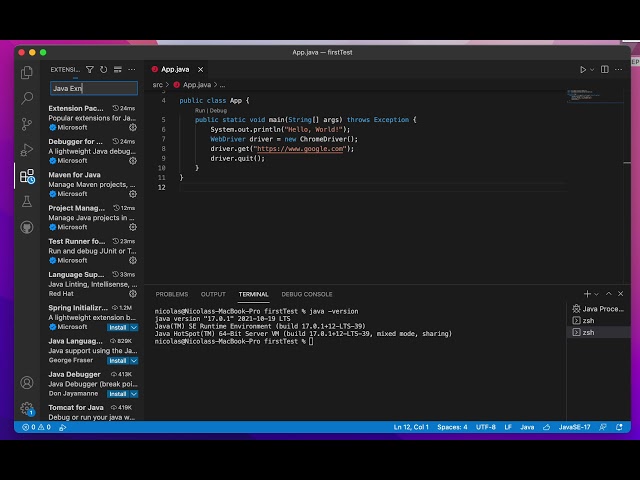Click UTF-8 encoding status entry

pos(486,427)
